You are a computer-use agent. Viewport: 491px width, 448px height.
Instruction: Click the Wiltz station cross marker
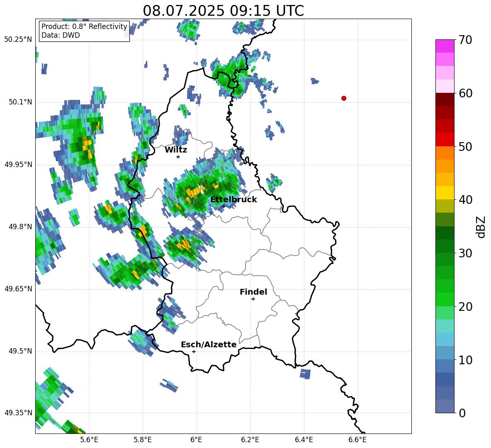[x=178, y=157]
